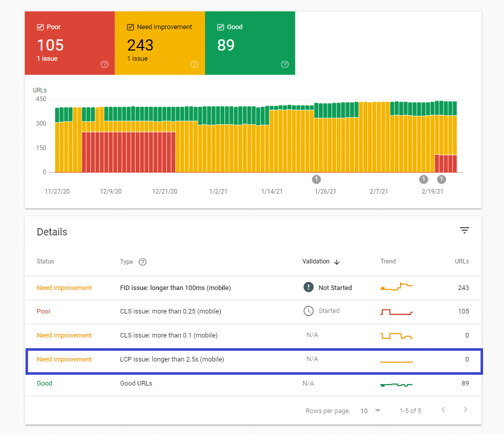Click the help icon on the Need improvement card
This screenshot has width=504, height=433.
click(x=194, y=64)
